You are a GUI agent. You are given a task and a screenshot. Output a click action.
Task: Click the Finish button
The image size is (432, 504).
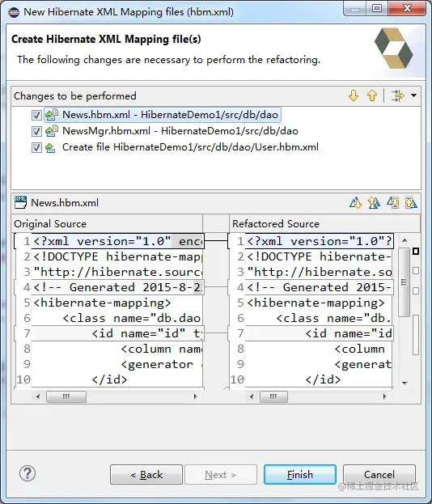point(300,474)
